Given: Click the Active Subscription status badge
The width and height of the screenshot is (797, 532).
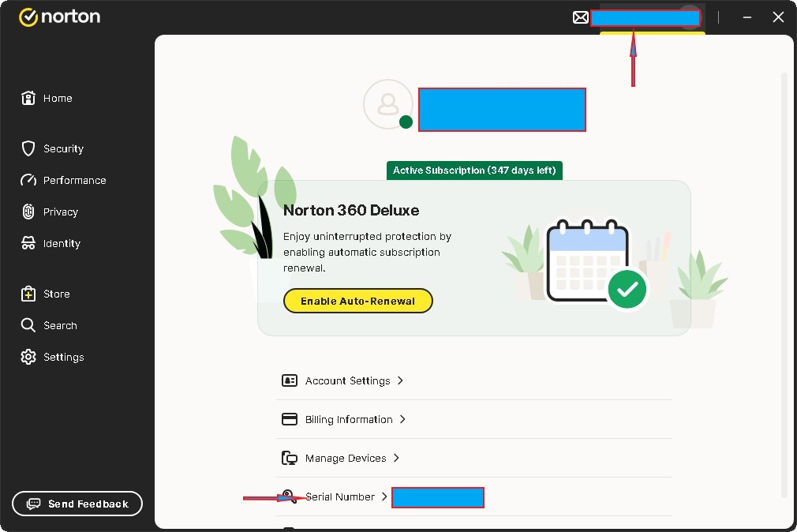Looking at the screenshot, I should tap(474, 170).
